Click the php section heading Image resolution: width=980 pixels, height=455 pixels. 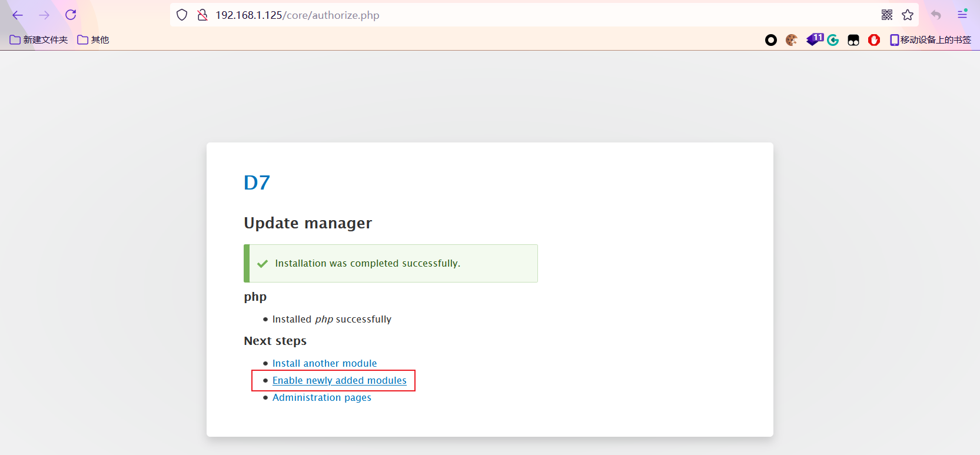coord(255,297)
